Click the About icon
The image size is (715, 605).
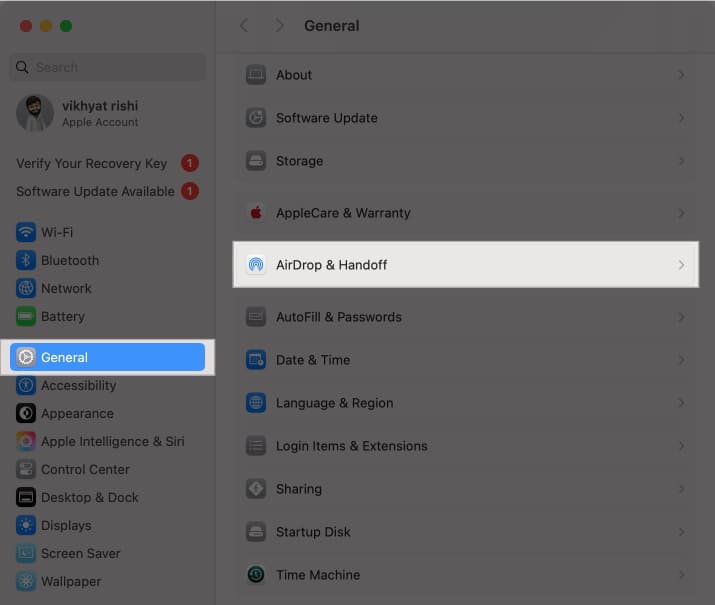(256, 75)
